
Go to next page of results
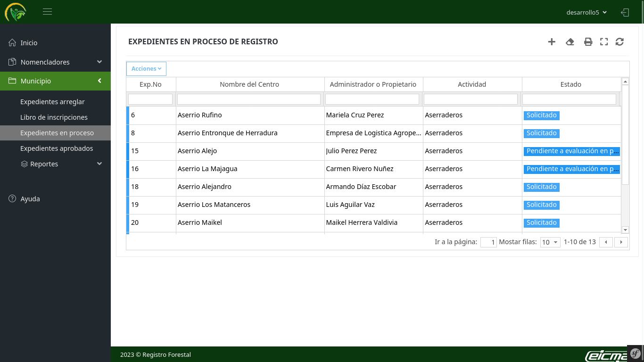pos(621,242)
